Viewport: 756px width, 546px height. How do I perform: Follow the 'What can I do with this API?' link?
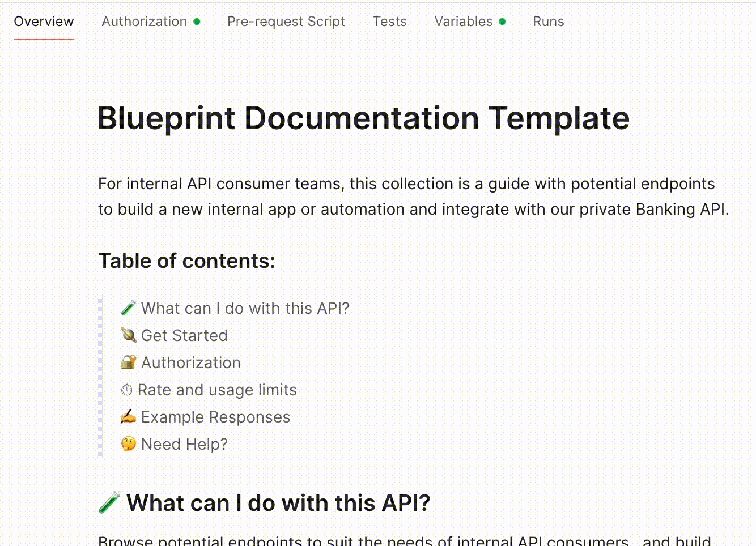245,308
